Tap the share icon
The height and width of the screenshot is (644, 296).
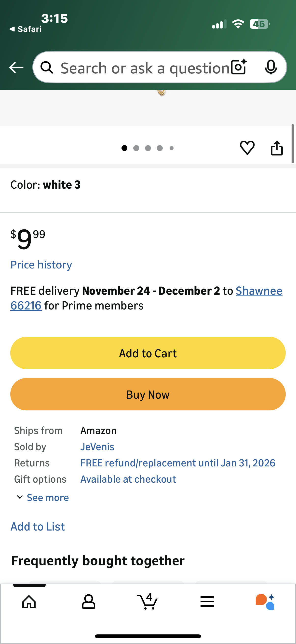click(277, 148)
